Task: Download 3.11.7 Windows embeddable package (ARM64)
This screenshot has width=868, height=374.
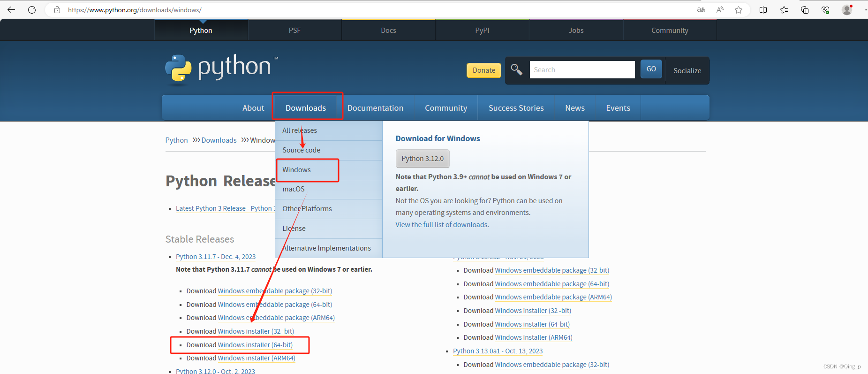Action: coord(276,318)
